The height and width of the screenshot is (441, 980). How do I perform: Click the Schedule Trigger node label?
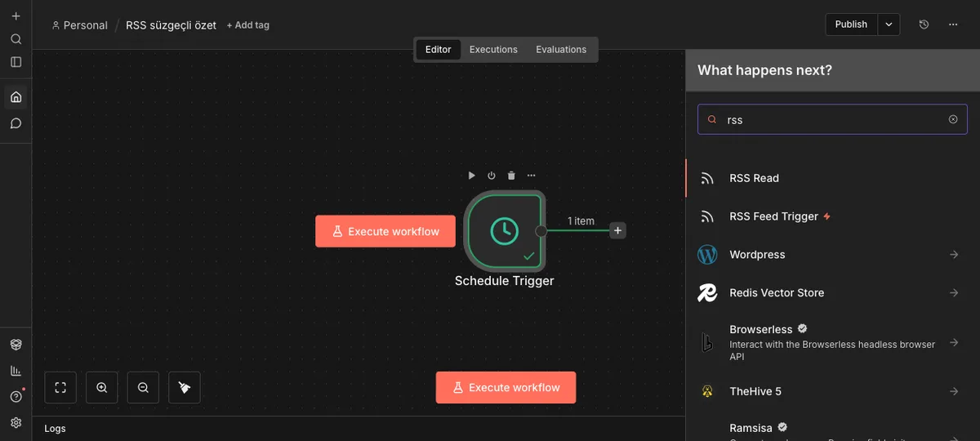505,281
